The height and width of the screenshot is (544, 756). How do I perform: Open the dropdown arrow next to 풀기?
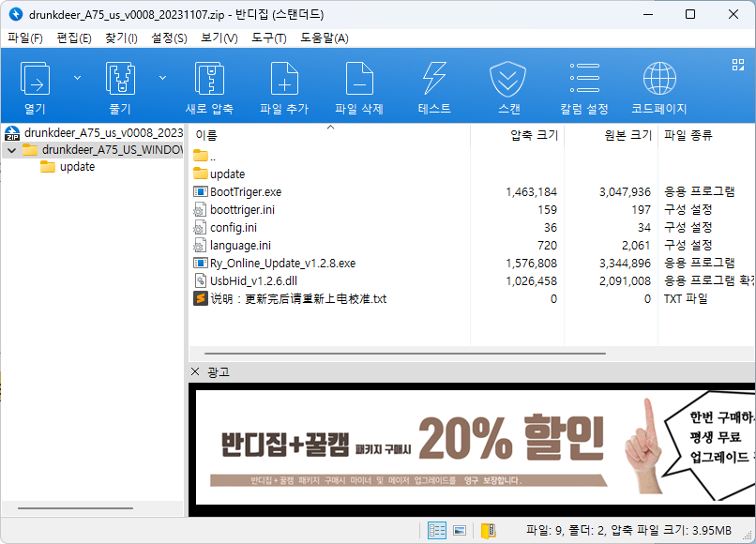click(x=163, y=78)
